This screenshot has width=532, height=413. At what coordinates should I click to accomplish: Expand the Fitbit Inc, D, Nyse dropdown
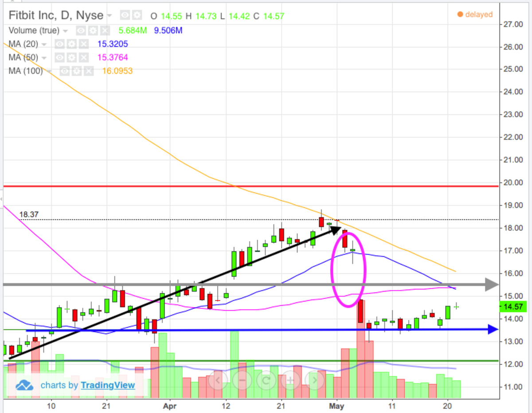tap(109, 15)
